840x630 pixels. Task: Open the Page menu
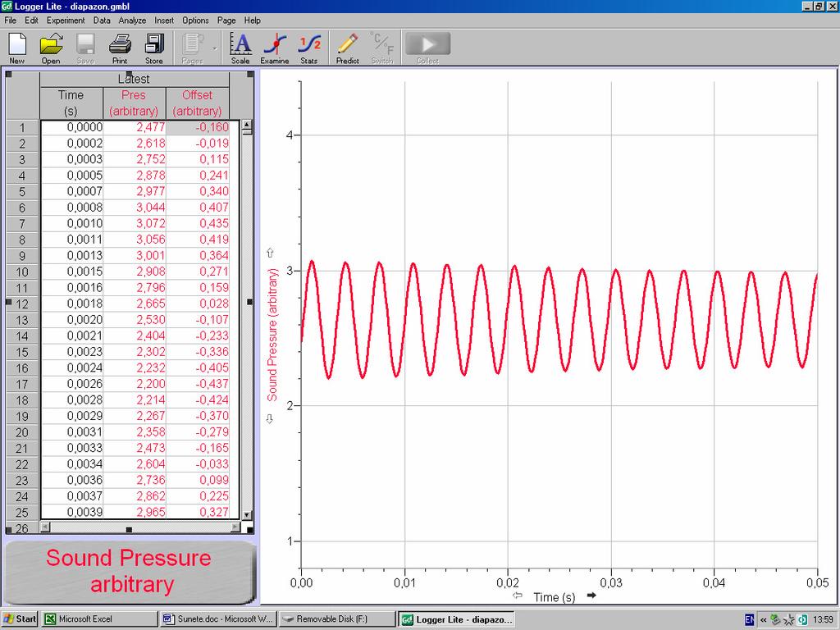(226, 21)
